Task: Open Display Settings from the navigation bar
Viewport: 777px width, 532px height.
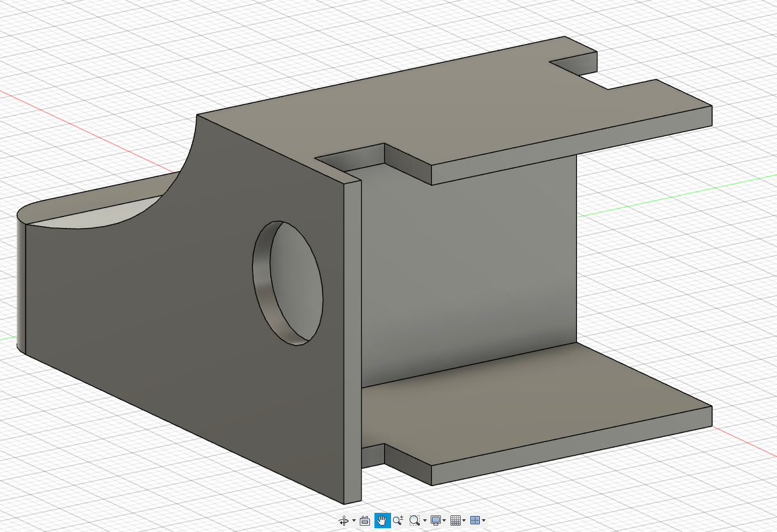Action: tap(436, 520)
